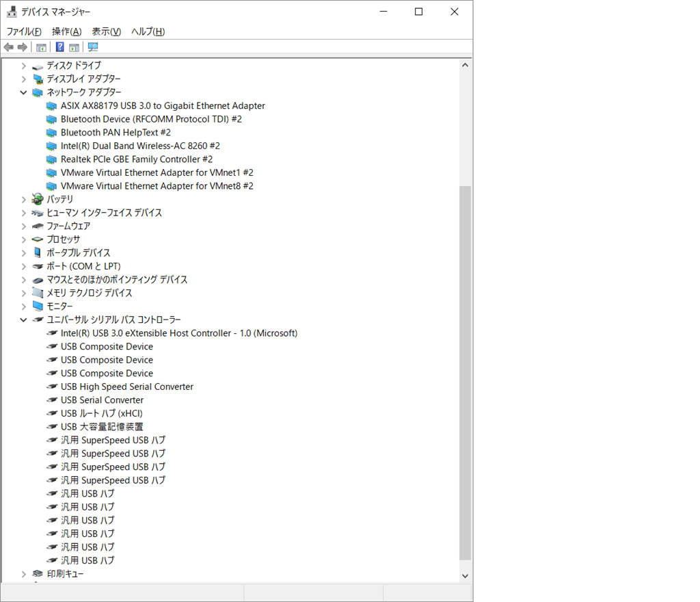Click the Device Manager title bar app icon
The height and width of the screenshot is (602, 700).
pyautogui.click(x=12, y=12)
